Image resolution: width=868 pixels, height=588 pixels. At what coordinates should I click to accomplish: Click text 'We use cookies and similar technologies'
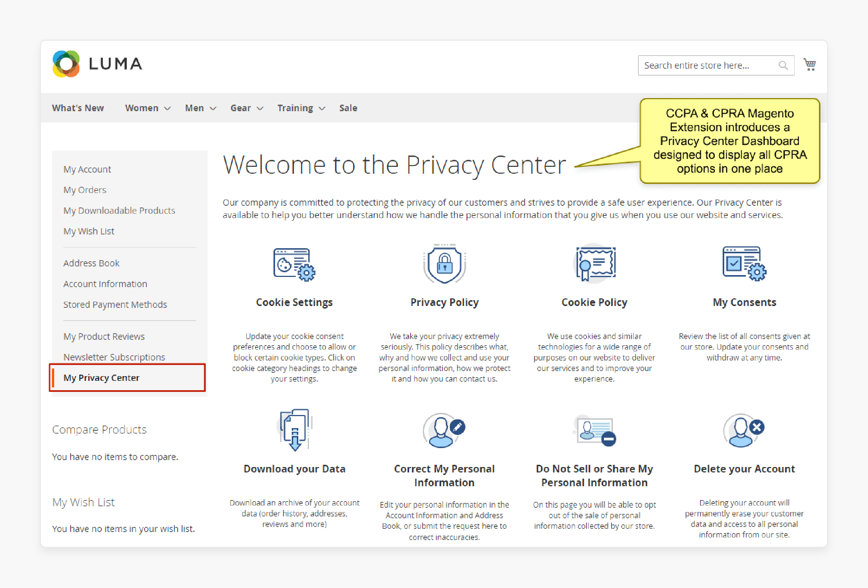point(595,358)
